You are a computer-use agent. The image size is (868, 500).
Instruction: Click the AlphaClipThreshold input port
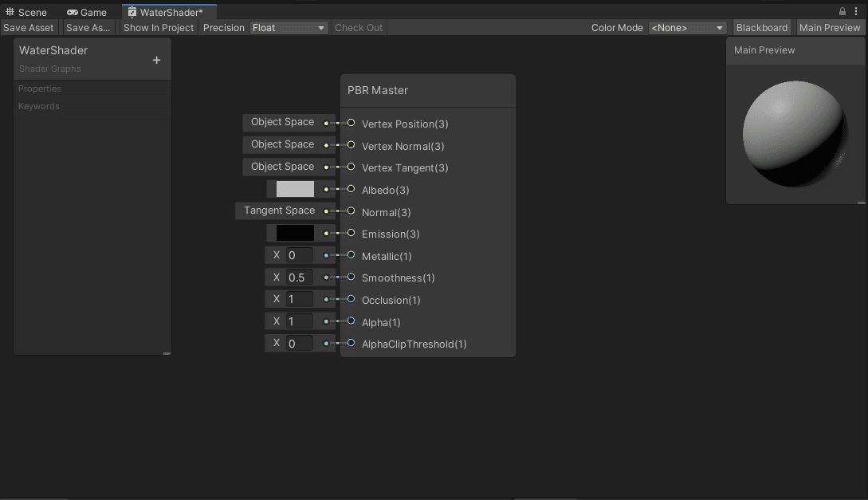(x=351, y=343)
